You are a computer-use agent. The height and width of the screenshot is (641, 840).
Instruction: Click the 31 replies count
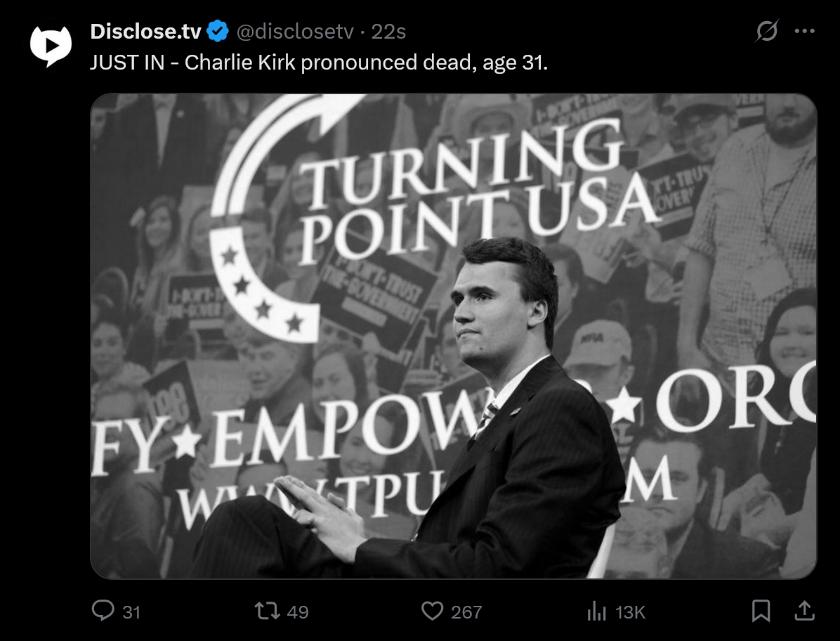pos(131,612)
